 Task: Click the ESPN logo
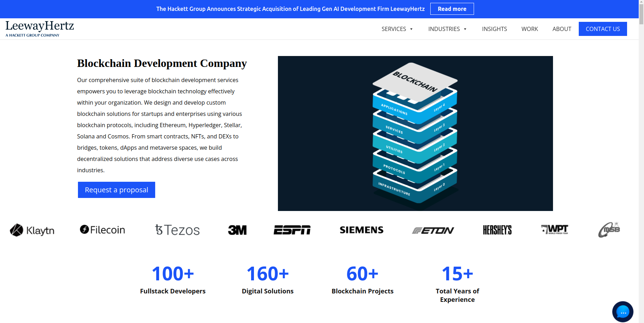coord(292,230)
